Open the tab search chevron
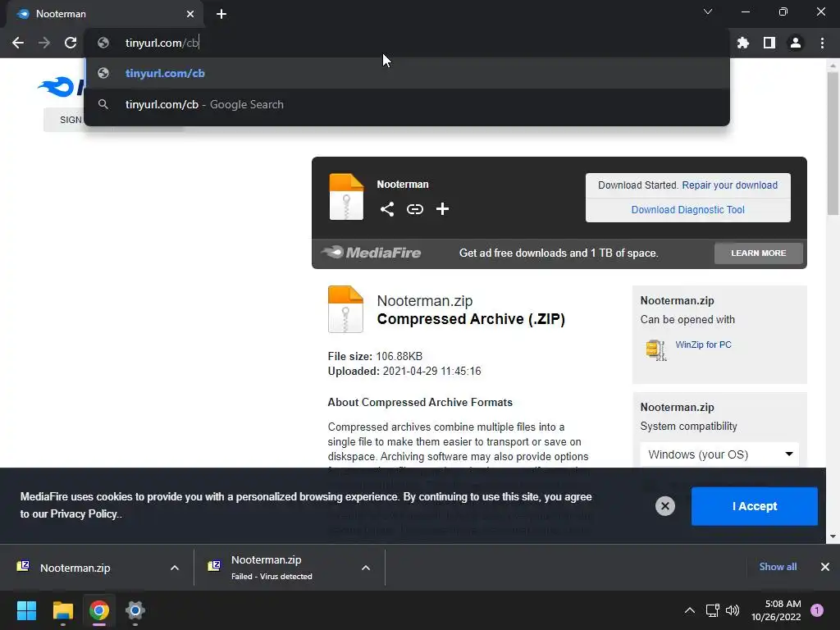840x630 pixels. point(708,11)
